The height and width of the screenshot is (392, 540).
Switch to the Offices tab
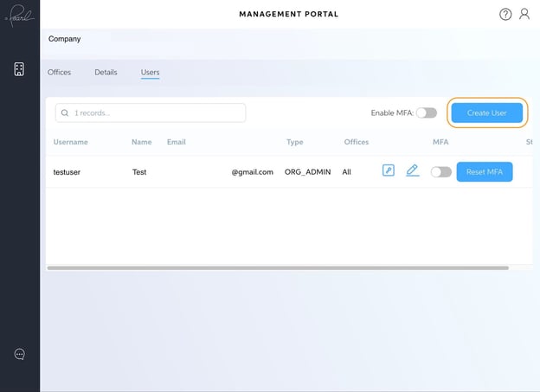[59, 72]
